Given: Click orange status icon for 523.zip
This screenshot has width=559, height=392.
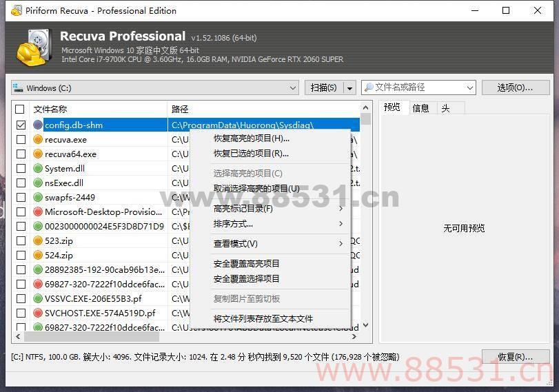Looking at the screenshot, I should (38, 240).
